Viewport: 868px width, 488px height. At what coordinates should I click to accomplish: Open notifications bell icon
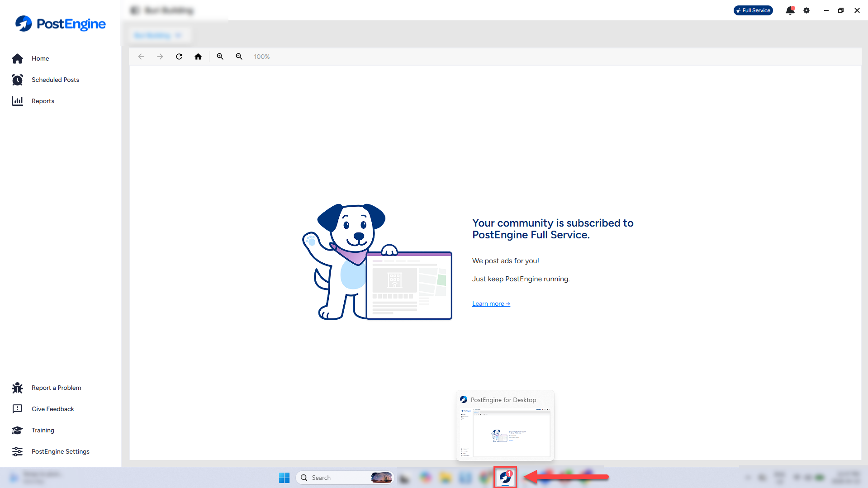(790, 10)
